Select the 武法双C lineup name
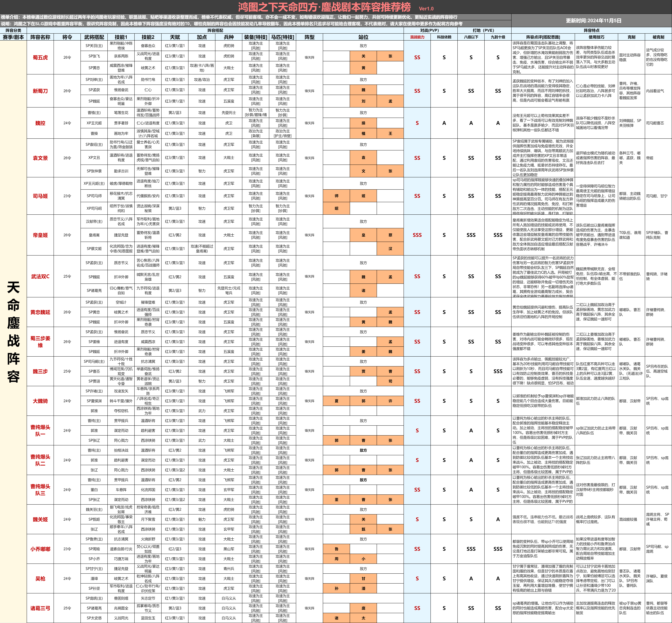This screenshot has height=623, width=672. pos(40,276)
